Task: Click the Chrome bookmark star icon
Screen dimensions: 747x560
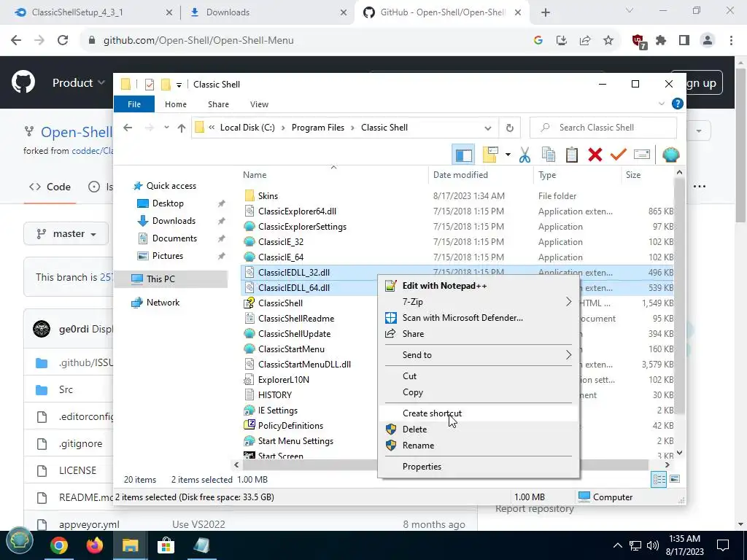Action: [x=608, y=41]
